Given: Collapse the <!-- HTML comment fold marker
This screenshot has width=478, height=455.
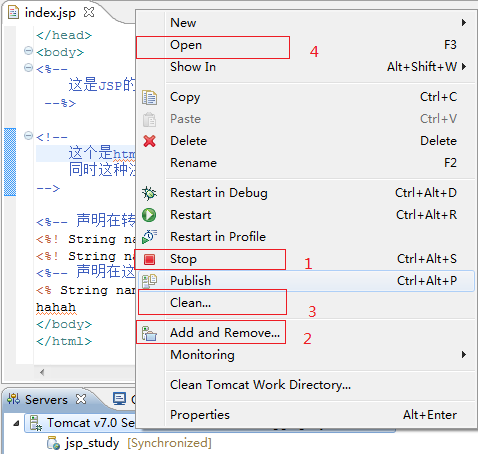Looking at the screenshot, I should pyautogui.click(x=29, y=136).
